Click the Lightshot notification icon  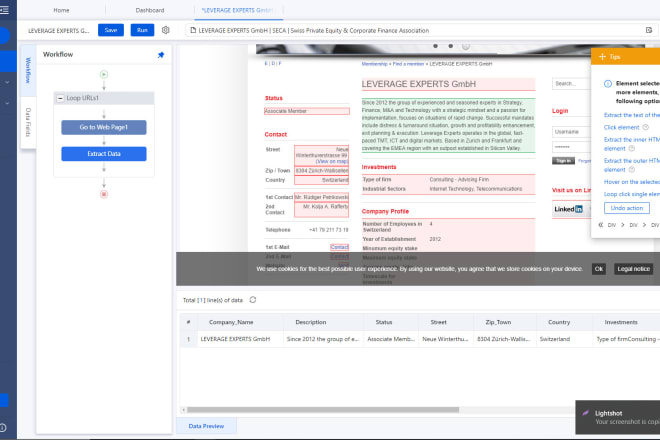point(585,413)
